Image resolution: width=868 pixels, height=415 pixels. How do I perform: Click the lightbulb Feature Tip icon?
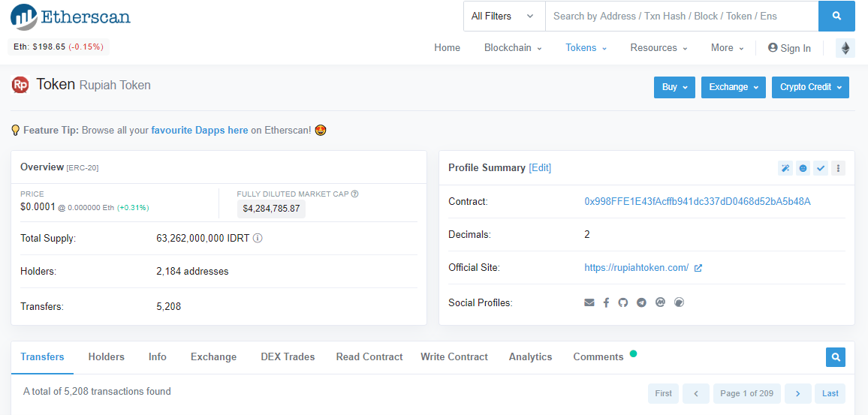[16, 131]
